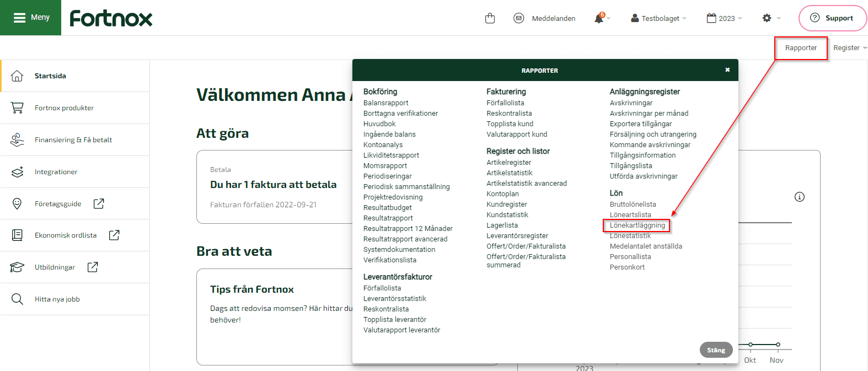The width and height of the screenshot is (868, 371).
Task: Open Hitta nya jobb in the sidebar
Action: (75, 299)
